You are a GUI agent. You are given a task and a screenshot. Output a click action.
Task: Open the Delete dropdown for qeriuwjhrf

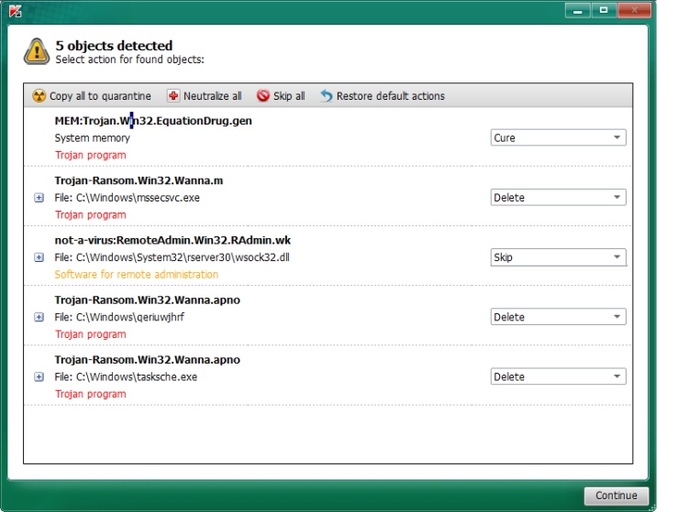click(558, 317)
